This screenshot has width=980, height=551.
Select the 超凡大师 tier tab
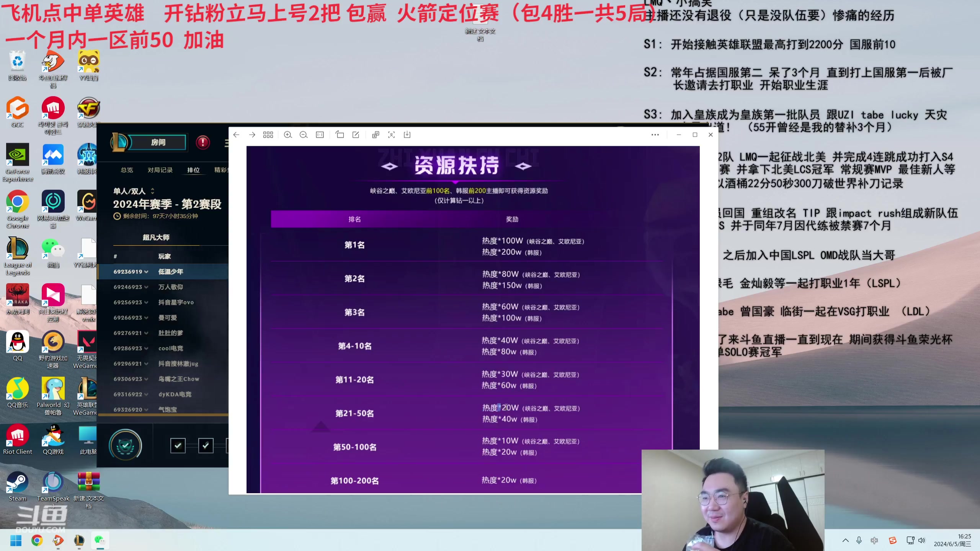[156, 237]
